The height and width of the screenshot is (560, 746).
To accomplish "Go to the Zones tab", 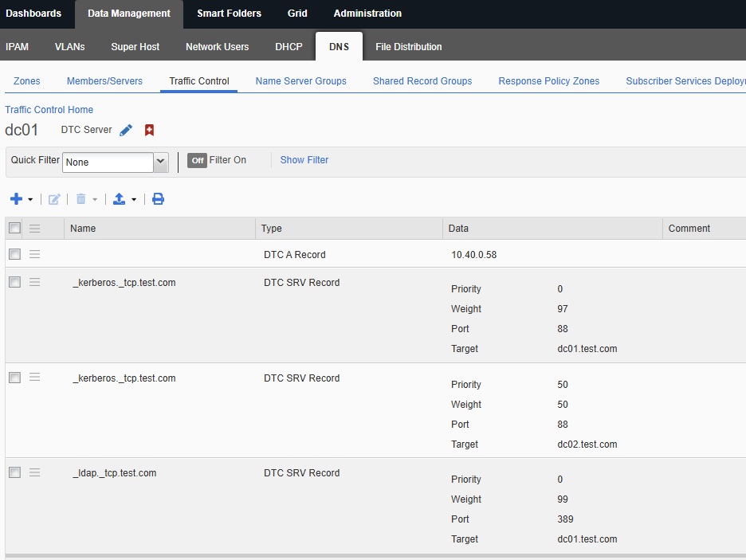I will 26,81.
